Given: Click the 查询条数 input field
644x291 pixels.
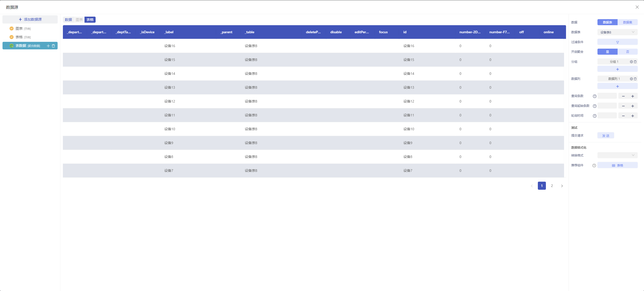Looking at the screenshot, I should pyautogui.click(x=607, y=96).
